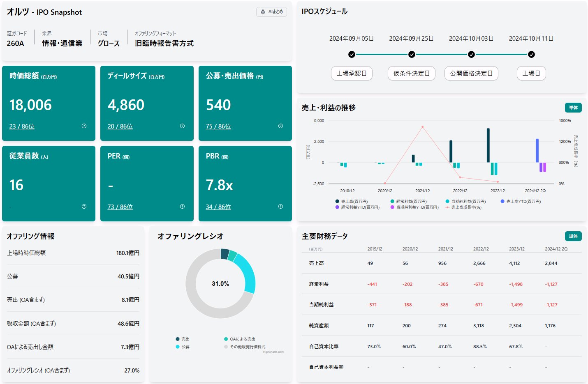588x384 pixels.
Task: Select the 48.6億円 吸収金額 value
Action: 129,324
